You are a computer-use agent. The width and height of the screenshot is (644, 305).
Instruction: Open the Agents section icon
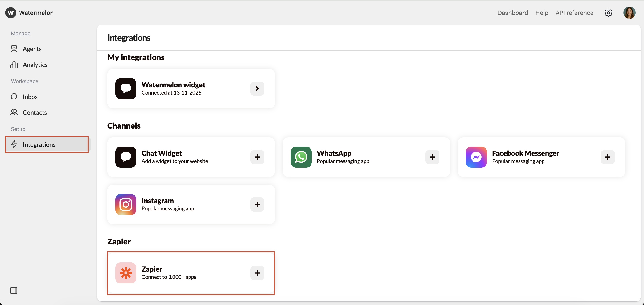pyautogui.click(x=14, y=49)
